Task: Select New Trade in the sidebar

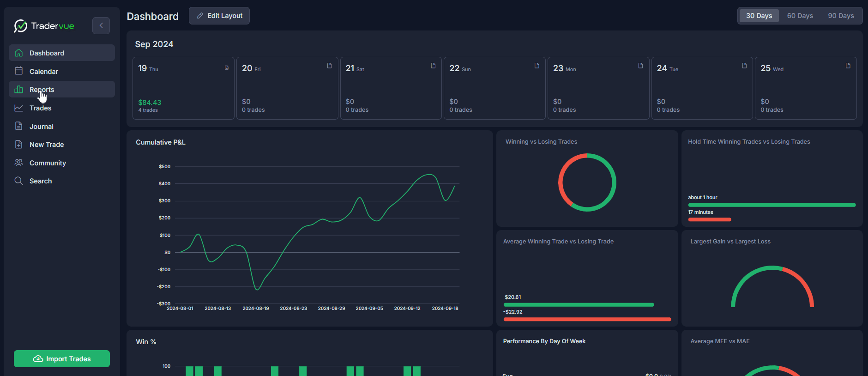Action: pyautogui.click(x=62, y=144)
